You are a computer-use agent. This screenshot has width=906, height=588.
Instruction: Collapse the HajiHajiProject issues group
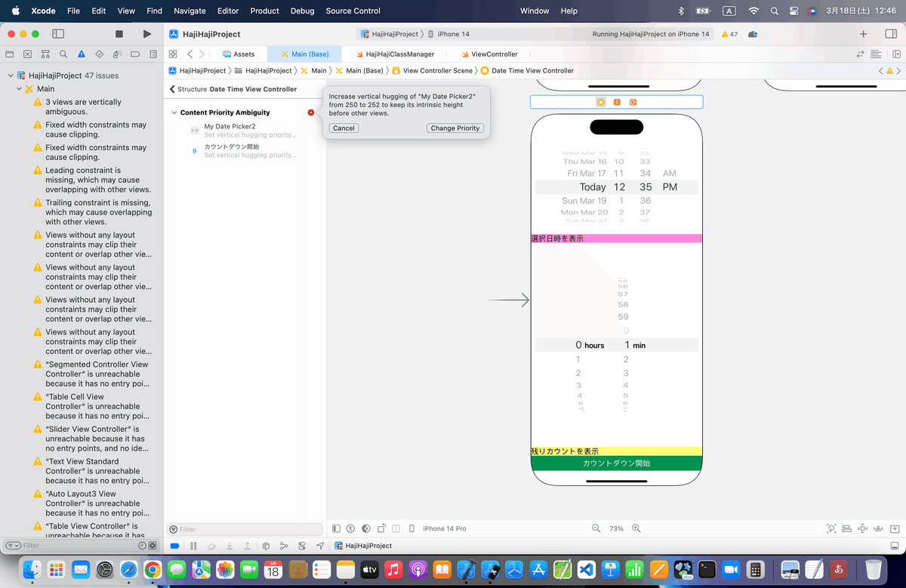pyautogui.click(x=11, y=75)
